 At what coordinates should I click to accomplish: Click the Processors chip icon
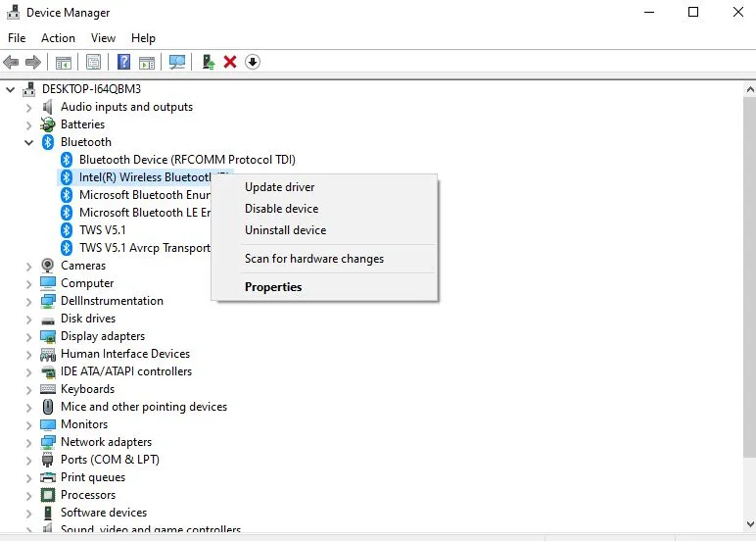pos(48,495)
